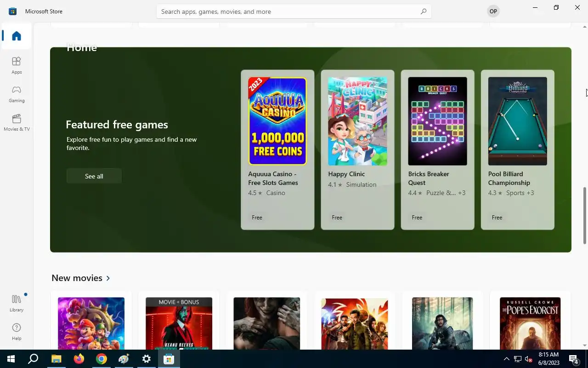This screenshot has height=368, width=588.
Task: Open Happy Clinic game card
Action: coord(357,149)
